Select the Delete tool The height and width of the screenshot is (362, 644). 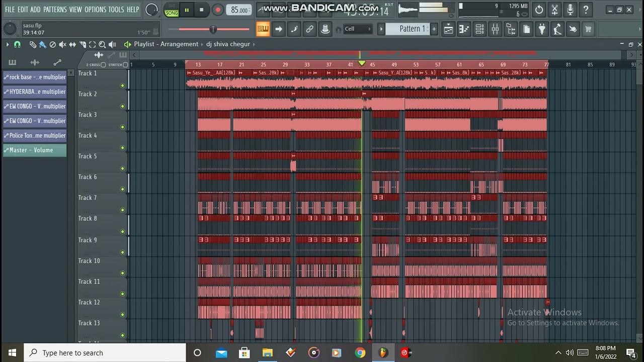pos(52,44)
